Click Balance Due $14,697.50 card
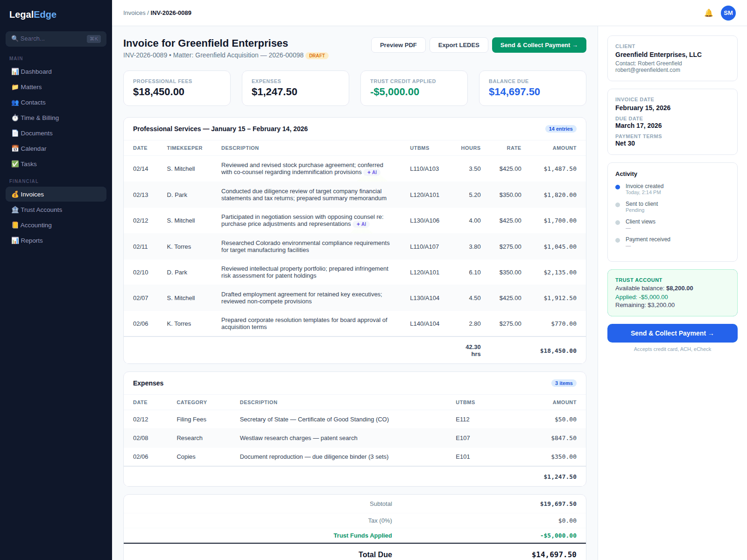Viewport: 747px width, 560px height. pos(533,88)
